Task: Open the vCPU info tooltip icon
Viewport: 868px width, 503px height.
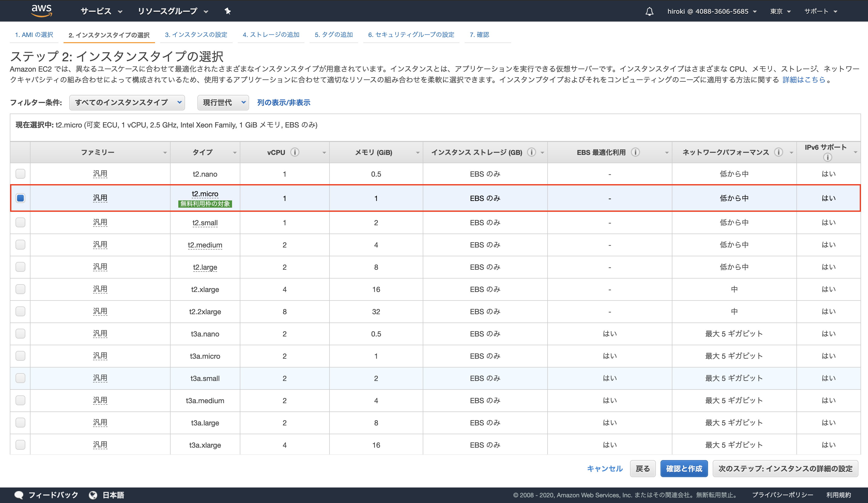Action: pyautogui.click(x=295, y=152)
